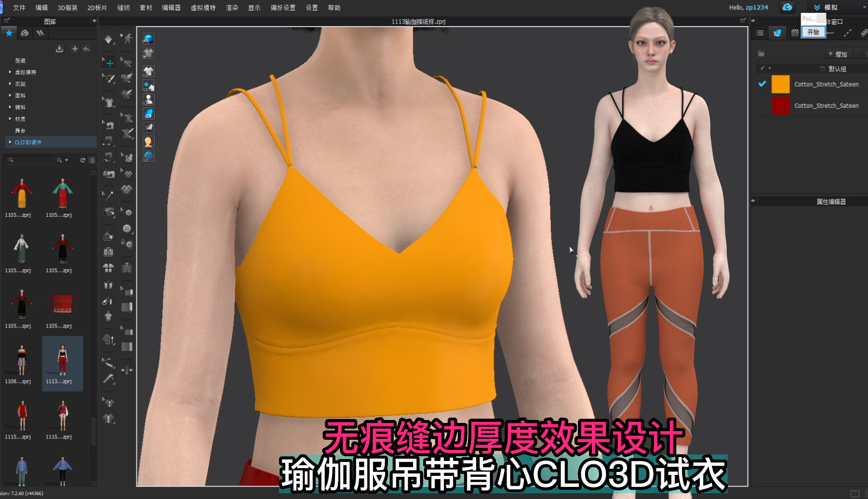Screen dimensions: 868x499
Task: Expand the 虚拟模特 tree item
Action: tap(10, 72)
